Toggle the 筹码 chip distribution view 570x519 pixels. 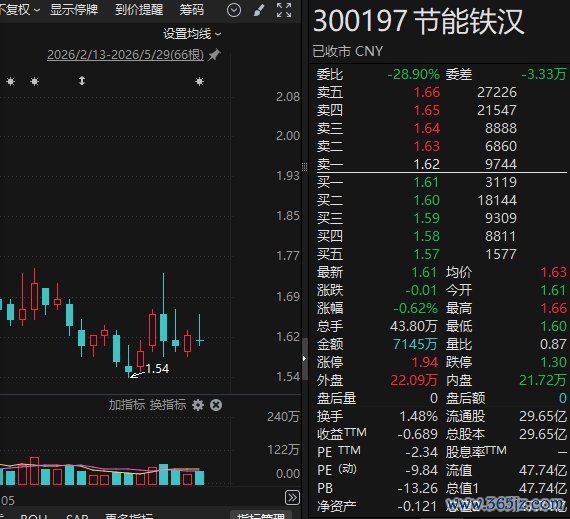point(192,10)
